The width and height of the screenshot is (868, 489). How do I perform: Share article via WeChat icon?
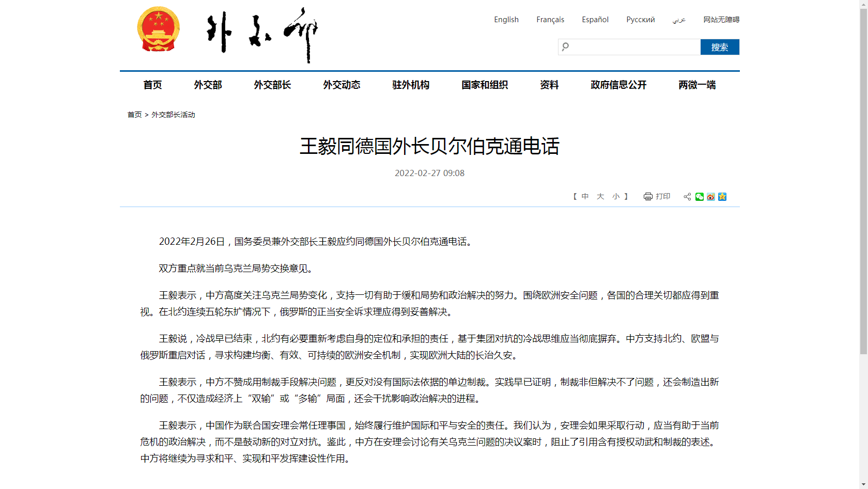pos(700,197)
